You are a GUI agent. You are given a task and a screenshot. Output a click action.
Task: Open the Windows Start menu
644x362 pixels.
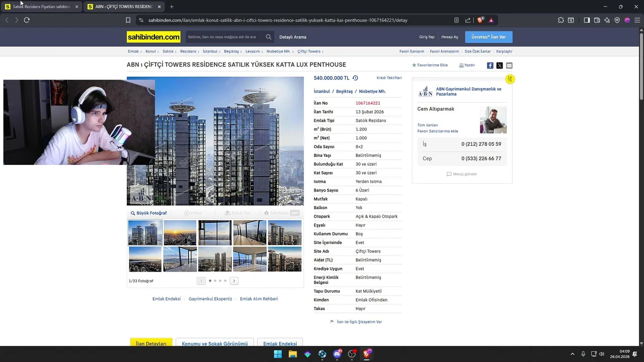pyautogui.click(x=278, y=354)
